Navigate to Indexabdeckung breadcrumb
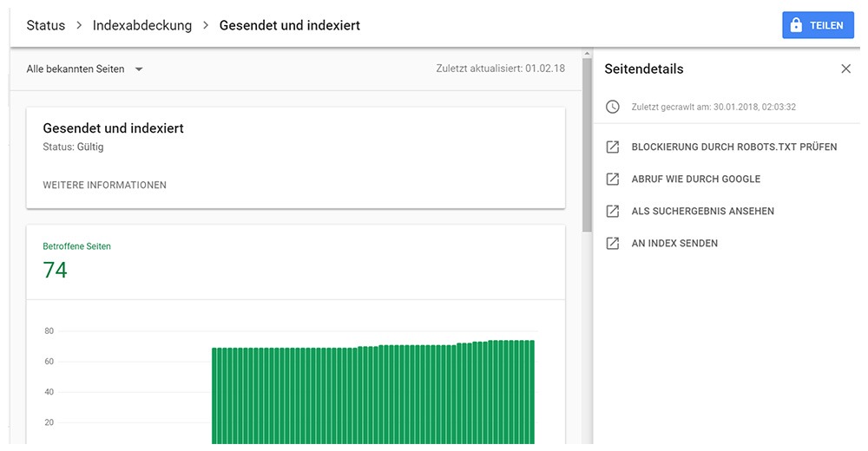This screenshot has width=868, height=451. [x=142, y=25]
